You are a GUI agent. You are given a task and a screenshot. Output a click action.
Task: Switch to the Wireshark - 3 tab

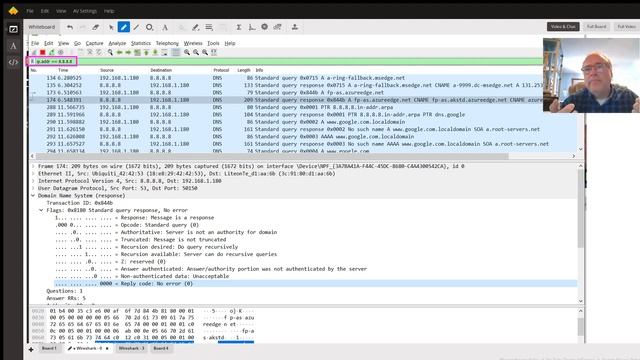[x=131, y=349]
